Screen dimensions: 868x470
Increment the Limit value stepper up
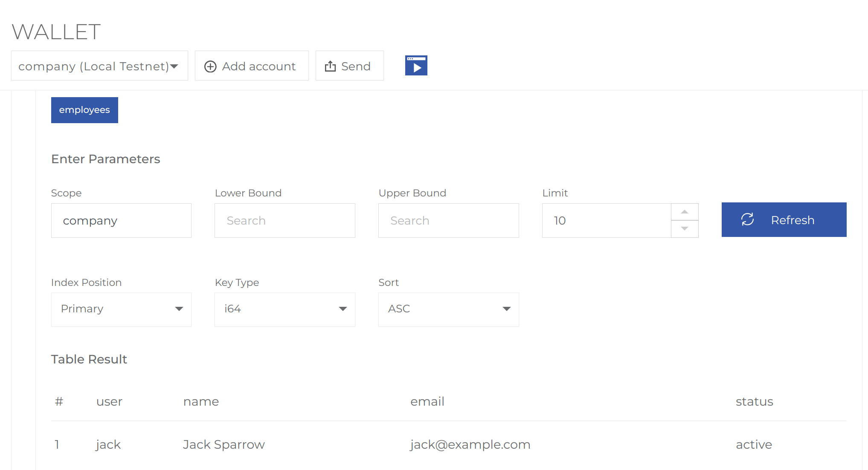(685, 212)
